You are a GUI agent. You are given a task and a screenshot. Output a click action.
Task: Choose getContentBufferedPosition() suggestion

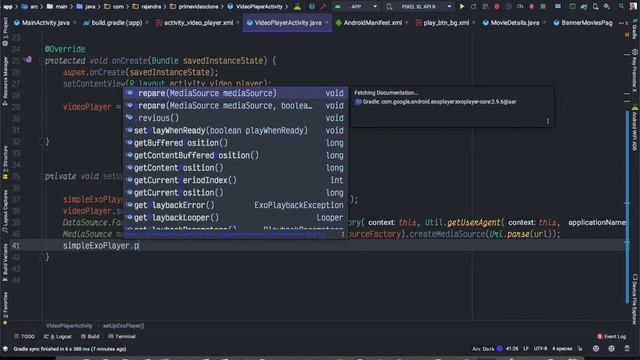pyautogui.click(x=236, y=156)
